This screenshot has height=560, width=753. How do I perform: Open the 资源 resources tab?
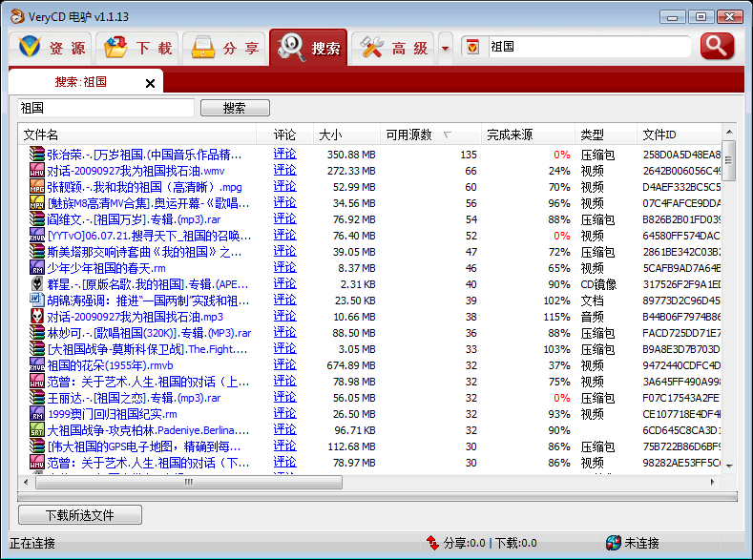tap(52, 48)
